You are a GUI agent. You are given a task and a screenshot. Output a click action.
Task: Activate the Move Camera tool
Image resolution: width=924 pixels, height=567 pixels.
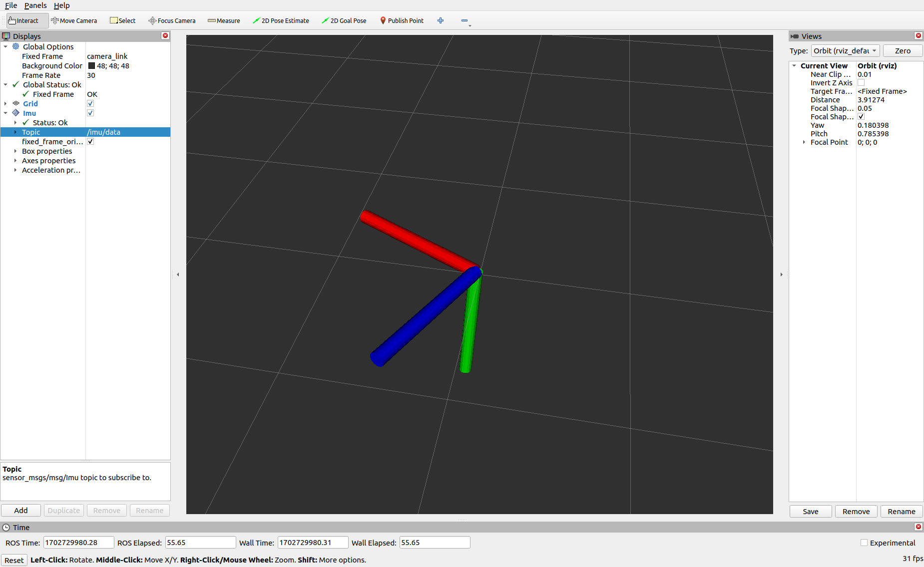[74, 20]
